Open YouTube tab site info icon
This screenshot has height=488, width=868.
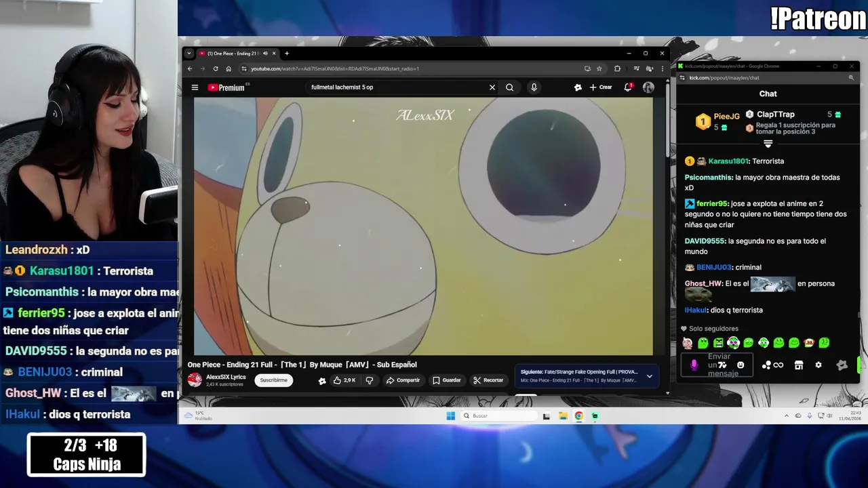[244, 68]
